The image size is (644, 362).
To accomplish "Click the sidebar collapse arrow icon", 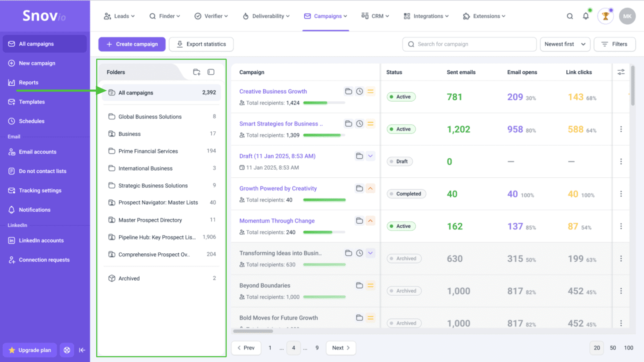I will coord(82,350).
